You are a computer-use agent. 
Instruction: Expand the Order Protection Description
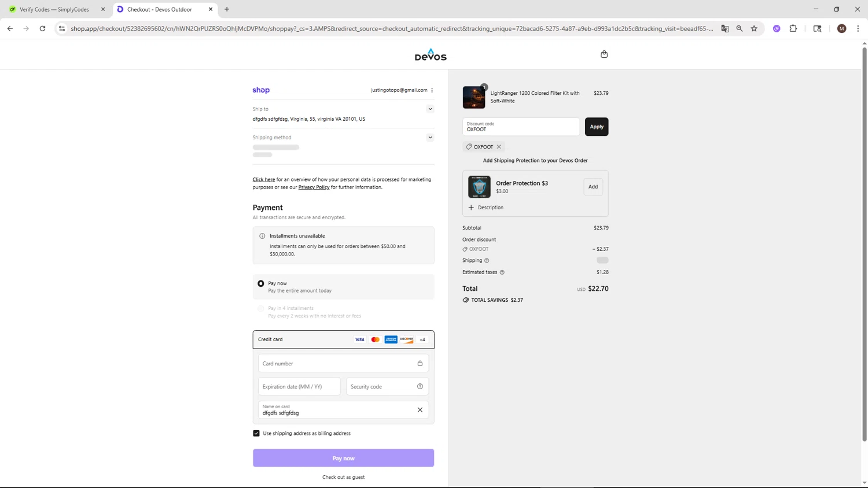(x=486, y=208)
